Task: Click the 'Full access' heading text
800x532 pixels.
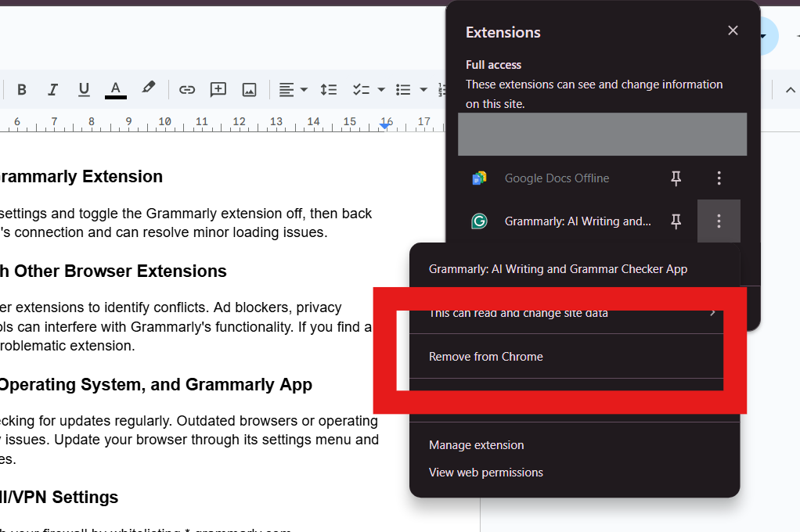Action: tap(493, 65)
